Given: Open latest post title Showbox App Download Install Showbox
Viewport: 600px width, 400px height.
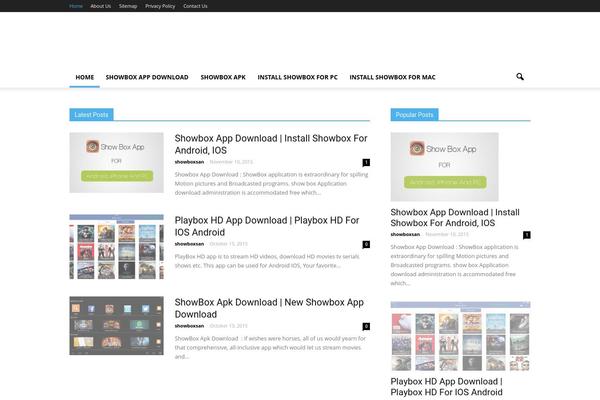Looking at the screenshot, I should click(x=271, y=144).
